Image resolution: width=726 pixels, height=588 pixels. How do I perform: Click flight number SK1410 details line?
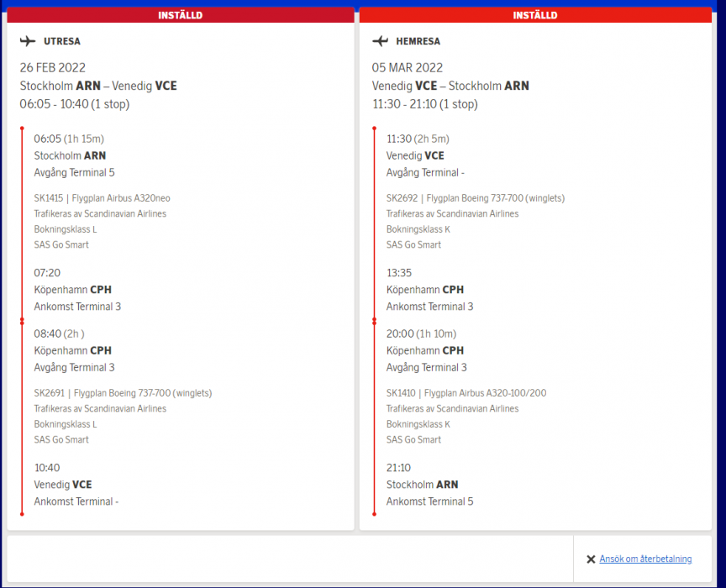click(x=466, y=393)
